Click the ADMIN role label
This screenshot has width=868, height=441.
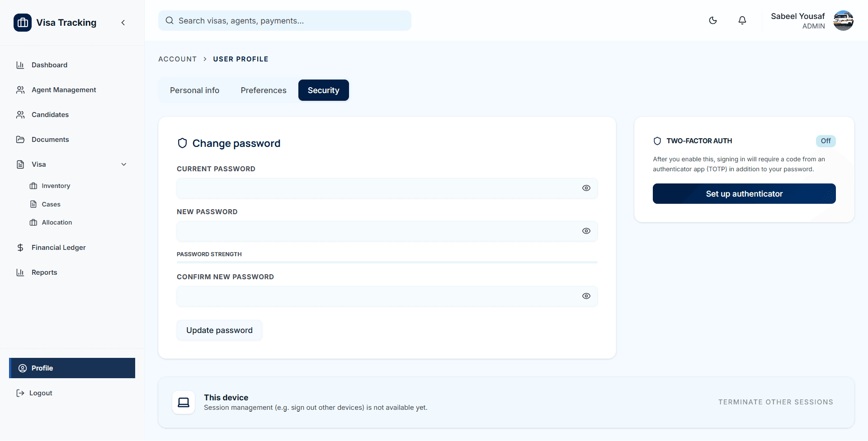[814, 26]
